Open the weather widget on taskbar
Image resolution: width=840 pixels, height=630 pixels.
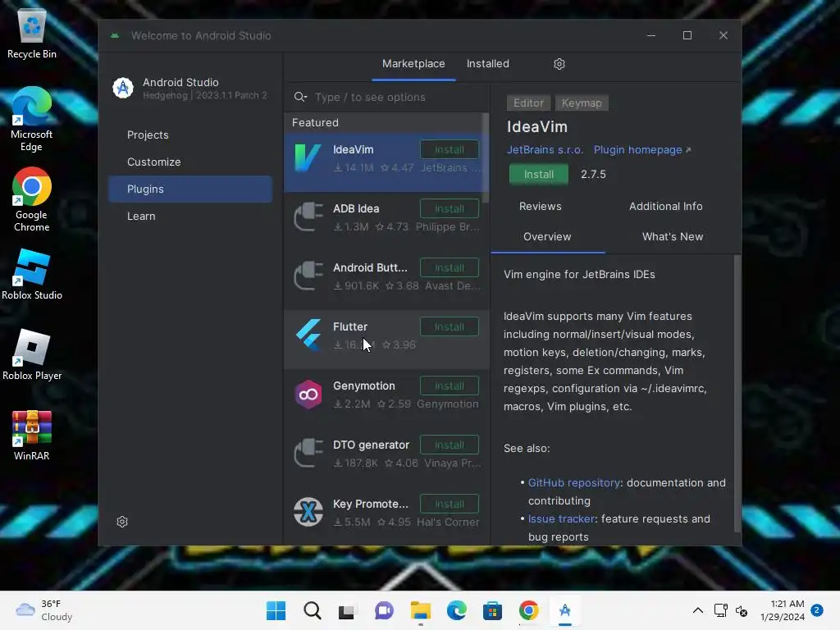click(x=44, y=610)
